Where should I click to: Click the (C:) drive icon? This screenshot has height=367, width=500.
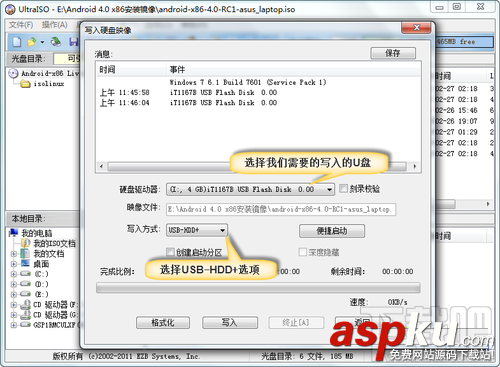[25, 274]
